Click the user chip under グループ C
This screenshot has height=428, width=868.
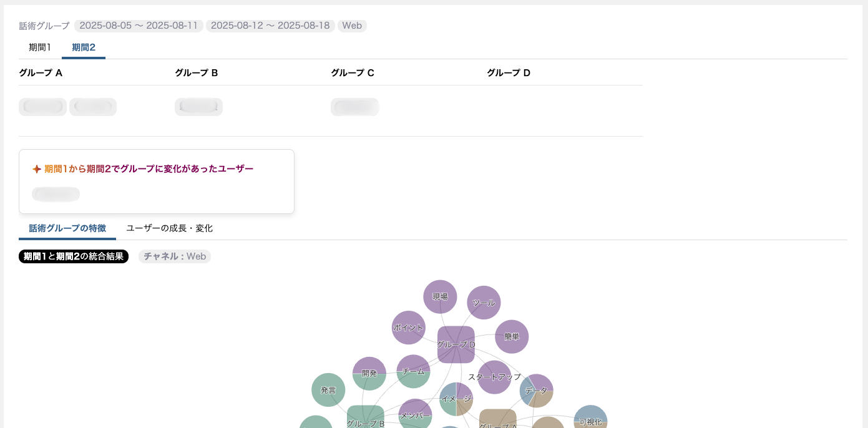[x=354, y=107]
